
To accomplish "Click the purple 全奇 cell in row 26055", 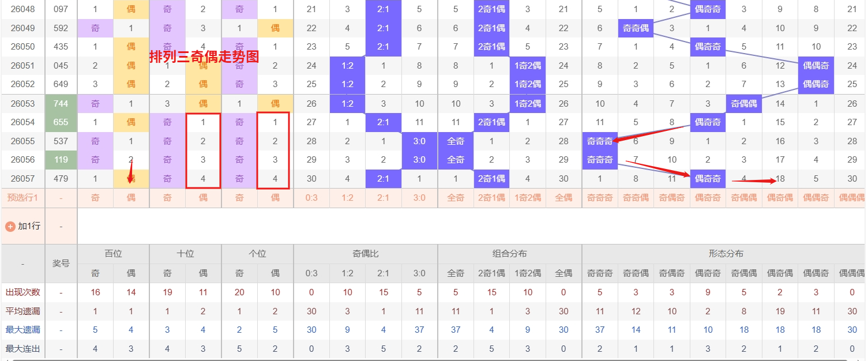I will pyautogui.click(x=456, y=141).
